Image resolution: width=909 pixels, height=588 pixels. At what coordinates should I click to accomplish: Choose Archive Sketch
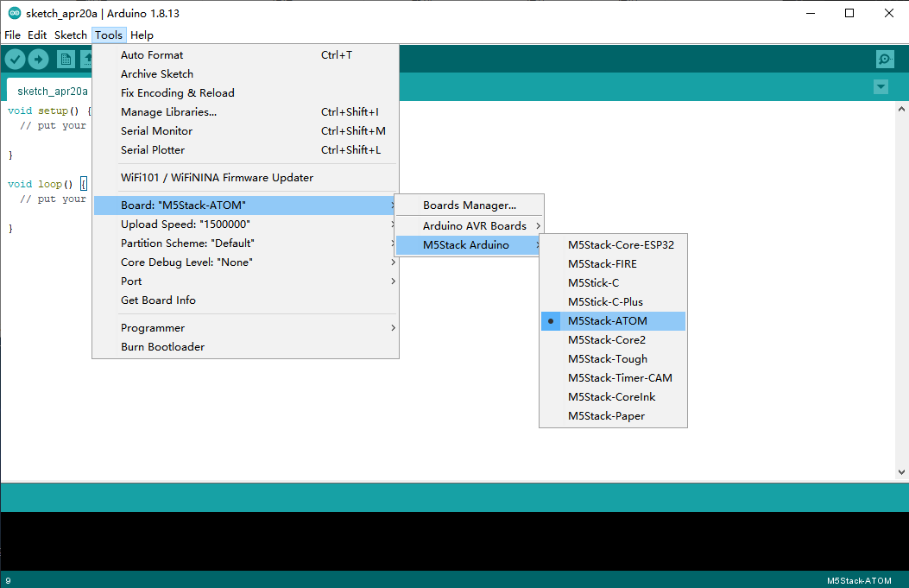(246, 74)
